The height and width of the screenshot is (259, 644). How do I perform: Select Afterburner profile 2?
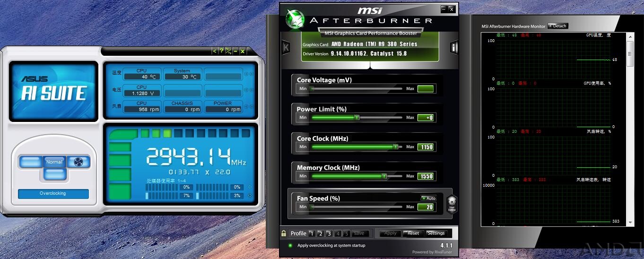(320, 233)
